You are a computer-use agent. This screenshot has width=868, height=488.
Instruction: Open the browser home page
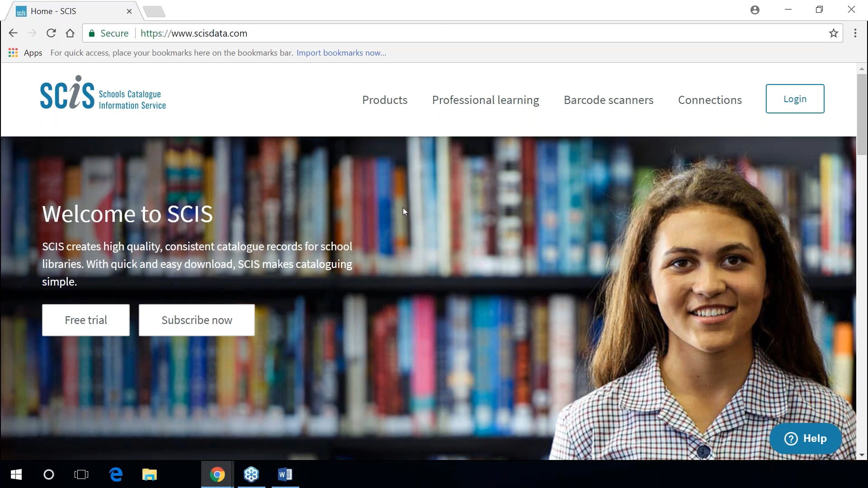click(x=70, y=33)
